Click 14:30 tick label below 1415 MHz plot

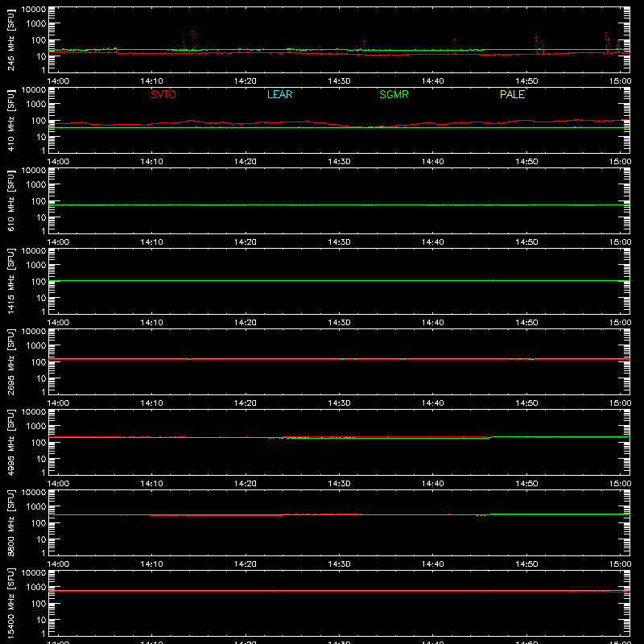pyautogui.click(x=339, y=323)
